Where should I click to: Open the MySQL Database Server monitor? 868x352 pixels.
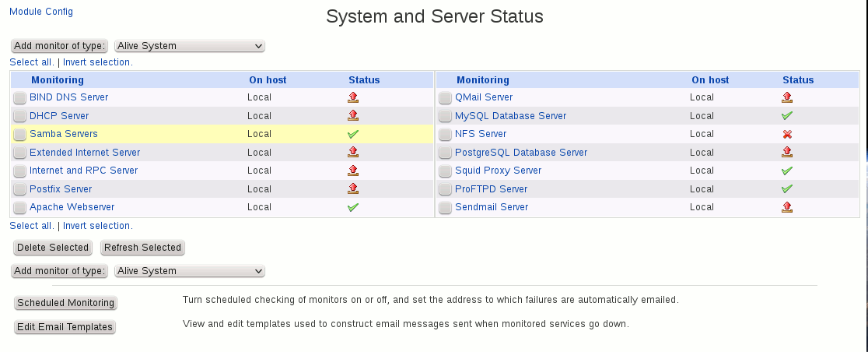pos(510,116)
